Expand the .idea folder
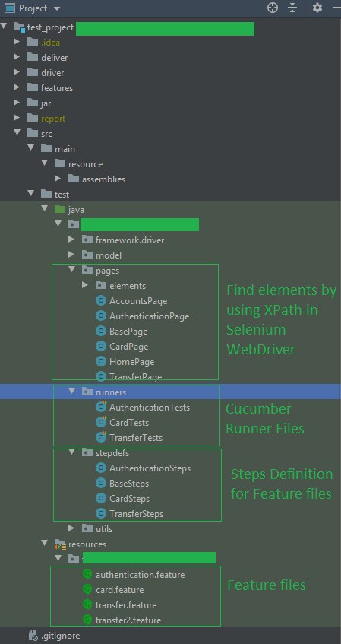The image size is (341, 644). pyautogui.click(x=17, y=42)
